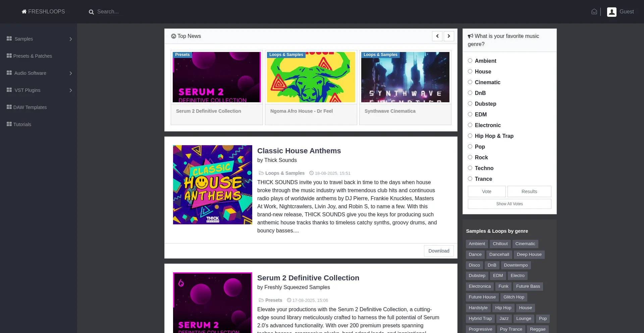644x333 pixels.
Task: Click the FRESHLOOPS home icon
Action: pos(24,12)
